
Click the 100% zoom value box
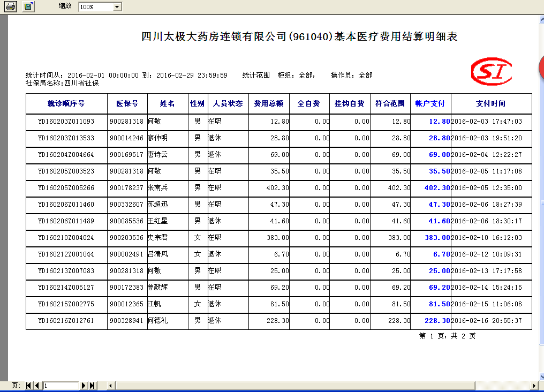pos(96,6)
